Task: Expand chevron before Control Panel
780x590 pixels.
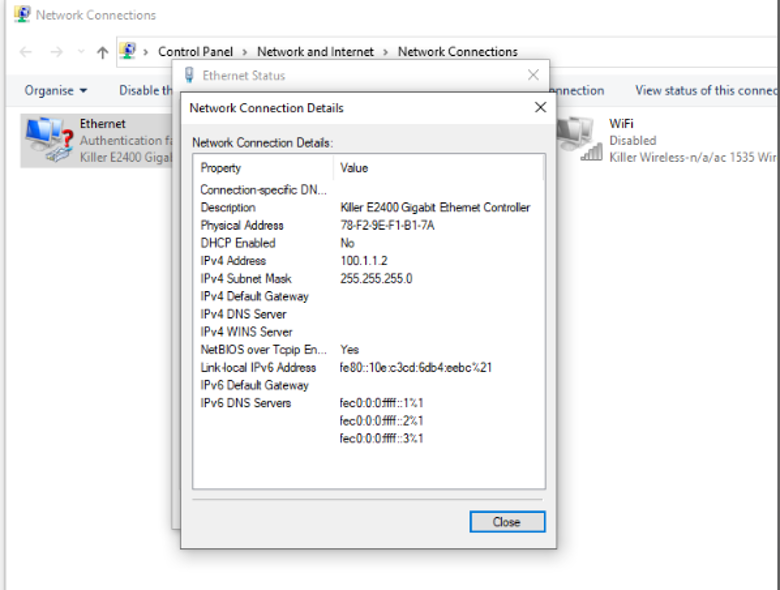Action: [x=145, y=52]
